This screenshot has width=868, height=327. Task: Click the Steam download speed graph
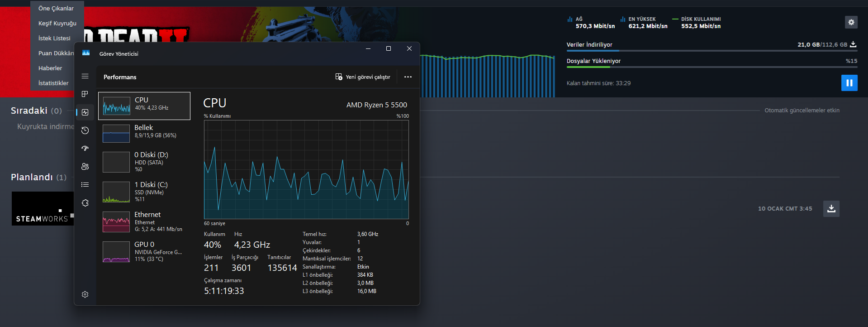click(x=488, y=76)
